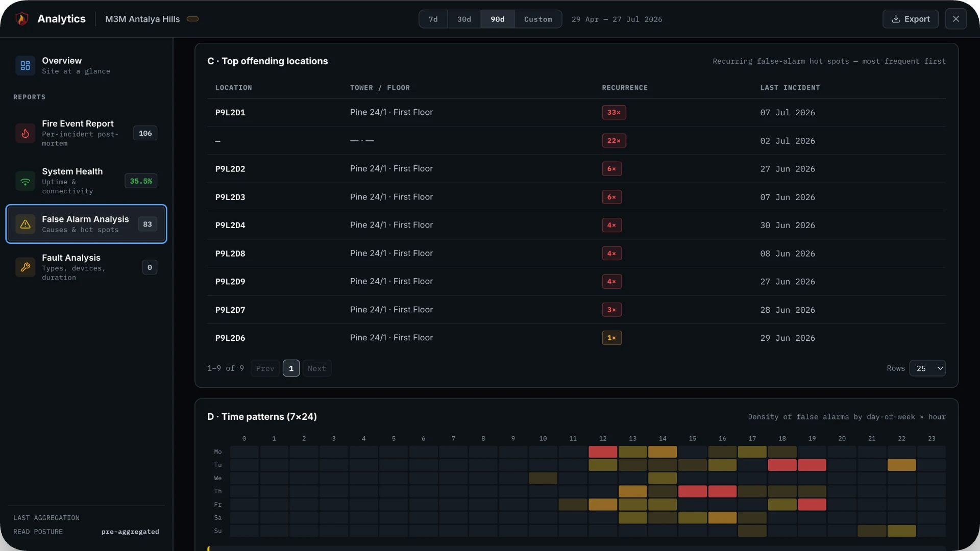The image size is (980, 551).
Task: Click the Tuesday 22:00 orange heatmap cell
Action: point(901,465)
